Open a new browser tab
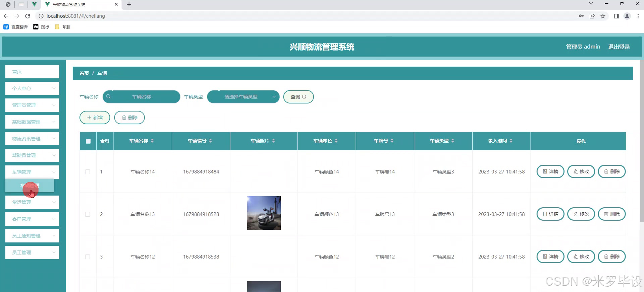The image size is (644, 292). coord(129,4)
